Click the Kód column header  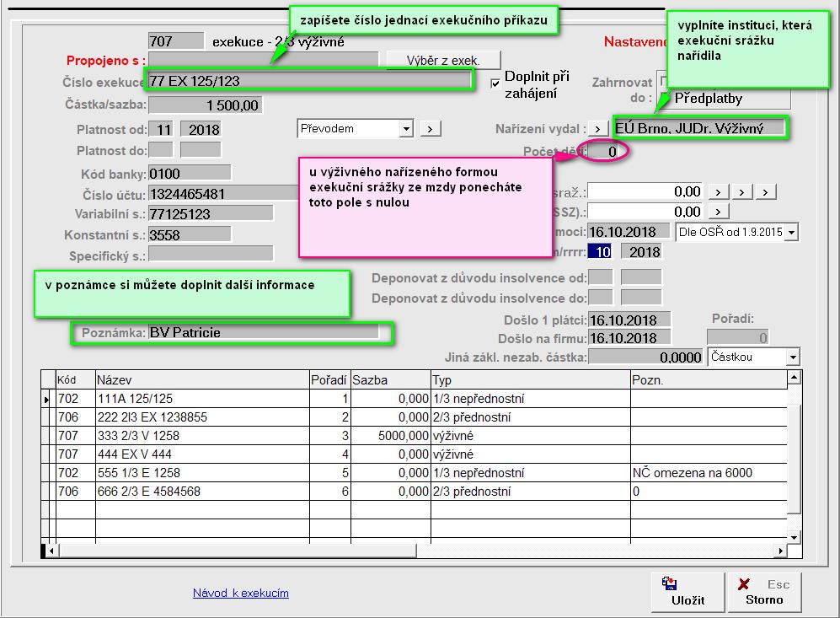coord(76,380)
